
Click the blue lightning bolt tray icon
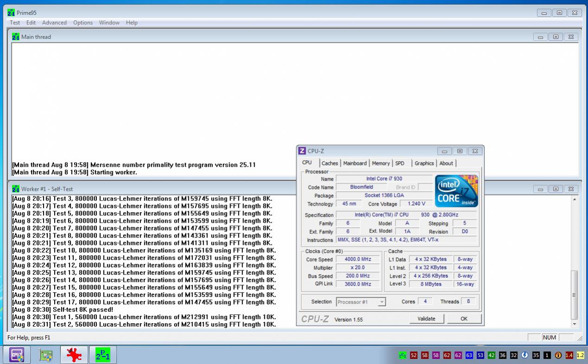coord(525,355)
